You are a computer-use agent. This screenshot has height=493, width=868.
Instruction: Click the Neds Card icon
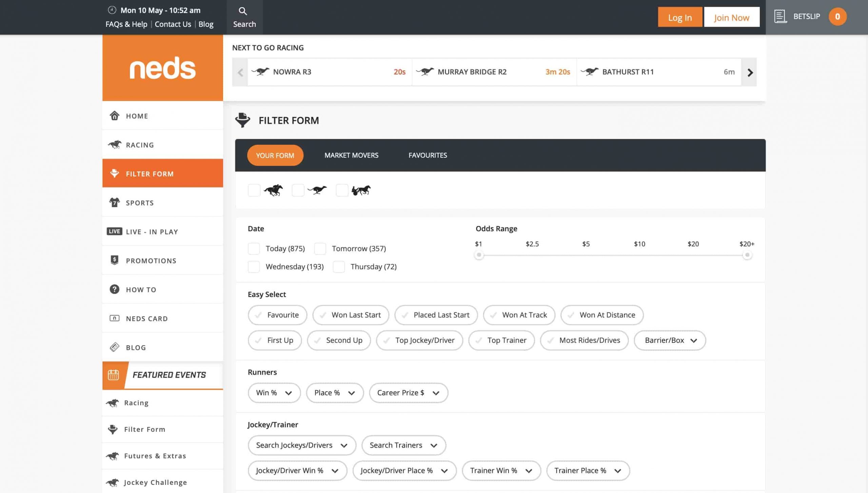coord(115,318)
